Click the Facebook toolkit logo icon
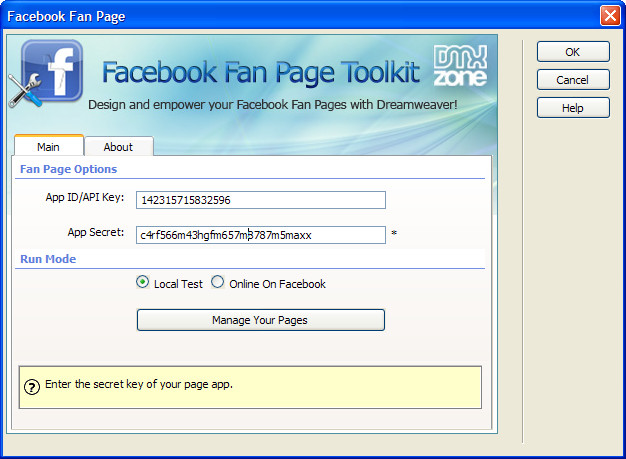This screenshot has width=626, height=459. pos(46,73)
